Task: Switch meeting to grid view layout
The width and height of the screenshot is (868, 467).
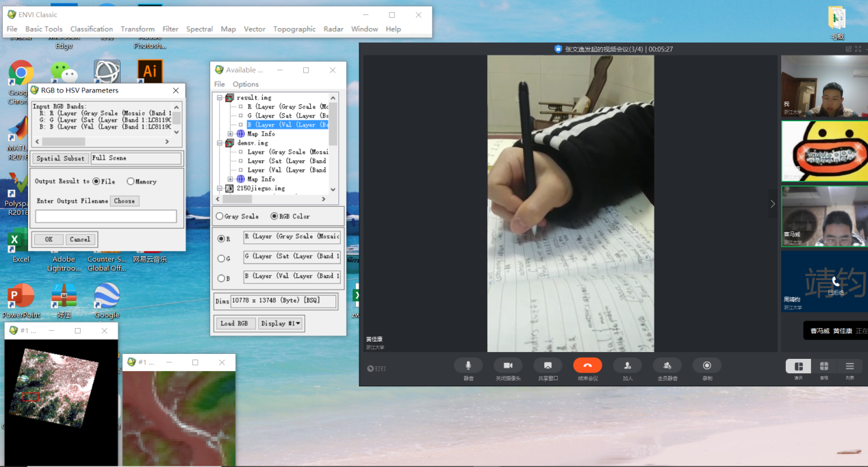Action: coord(824,366)
